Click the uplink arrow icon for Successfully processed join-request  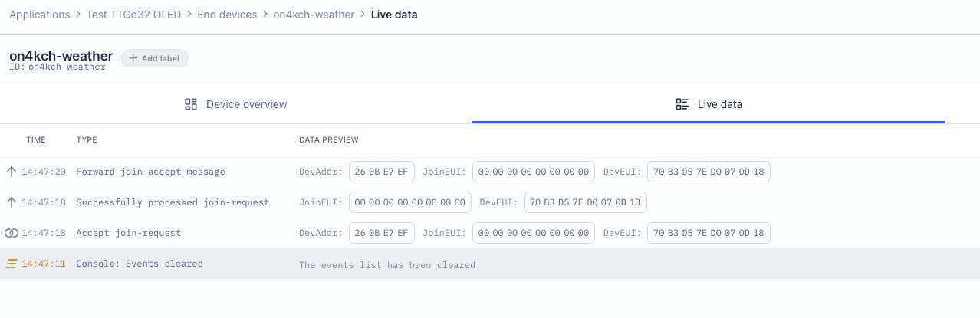tap(12, 202)
